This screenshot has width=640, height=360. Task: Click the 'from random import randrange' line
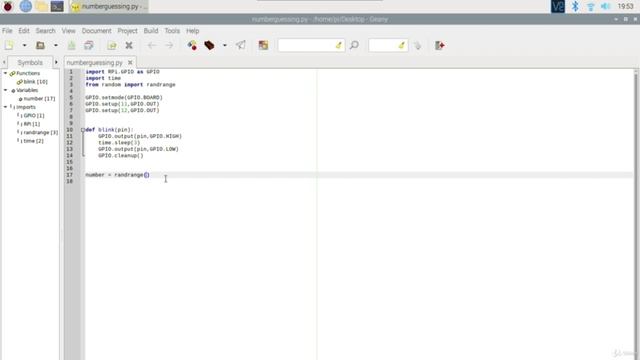point(130,84)
